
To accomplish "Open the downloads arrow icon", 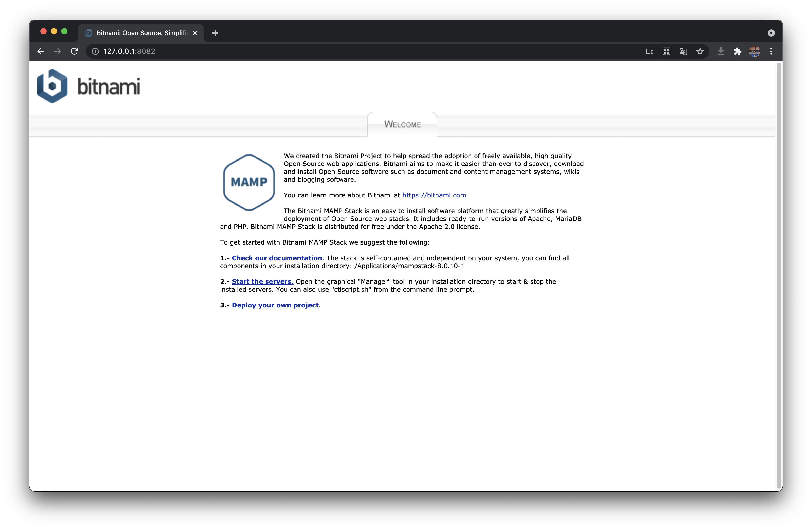I will pyautogui.click(x=721, y=51).
